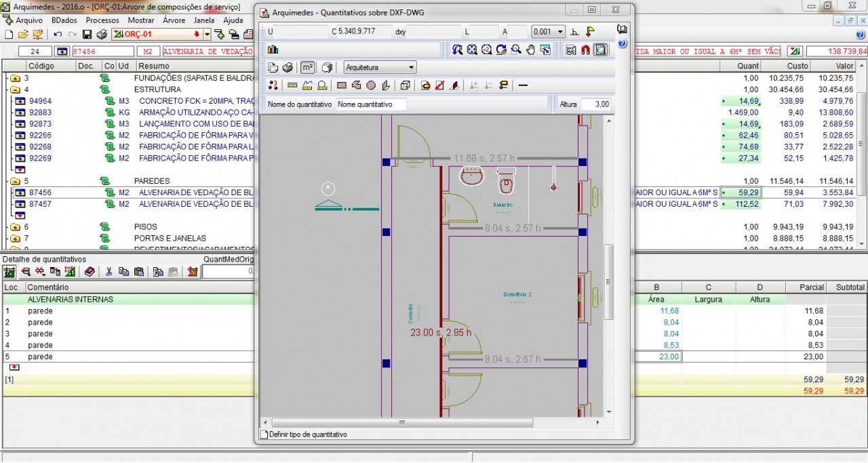Click the drawing horizontal scrollbar thumb

(401, 422)
